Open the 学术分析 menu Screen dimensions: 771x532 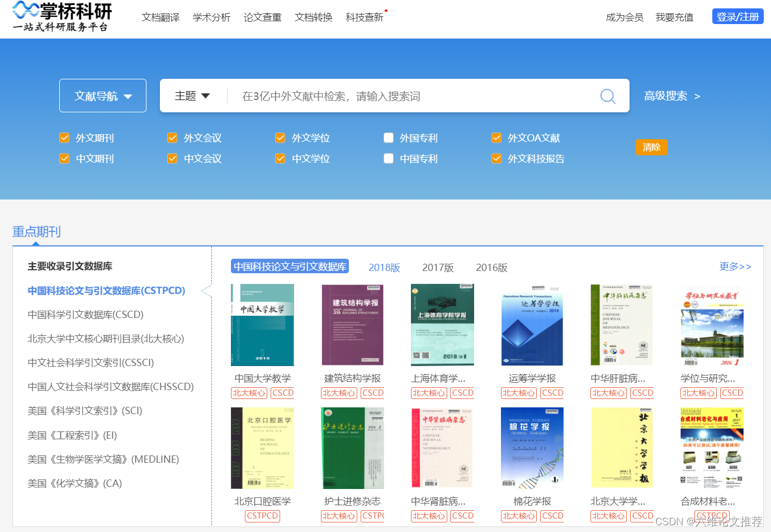pos(211,17)
